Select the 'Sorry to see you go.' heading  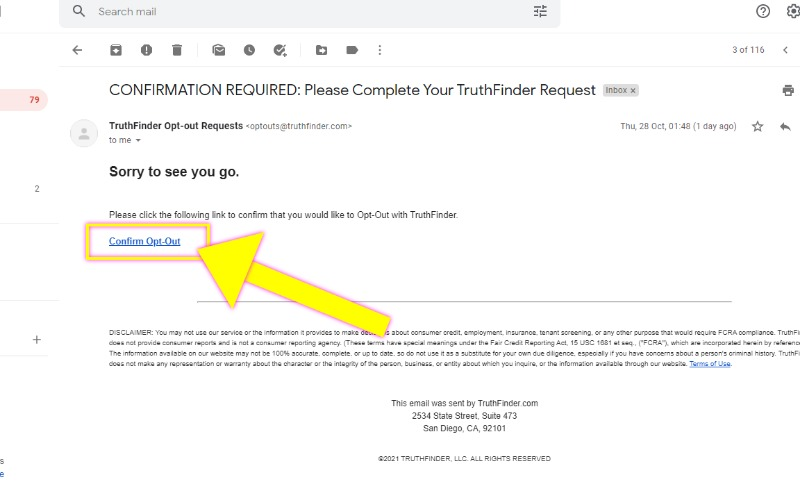[x=174, y=171]
